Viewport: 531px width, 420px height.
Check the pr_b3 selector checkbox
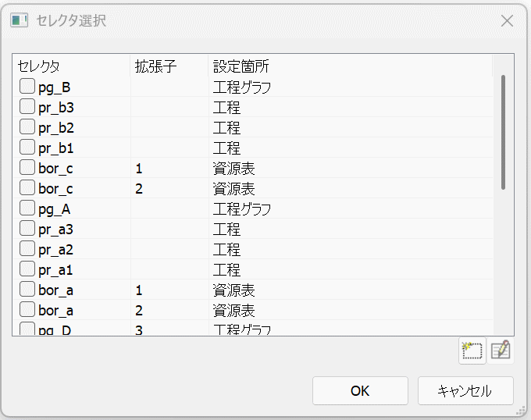27,107
